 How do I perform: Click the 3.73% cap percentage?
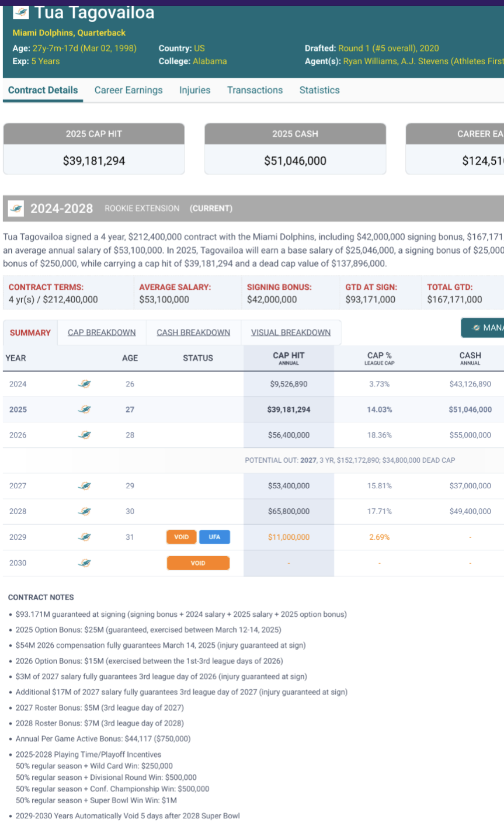coord(379,384)
